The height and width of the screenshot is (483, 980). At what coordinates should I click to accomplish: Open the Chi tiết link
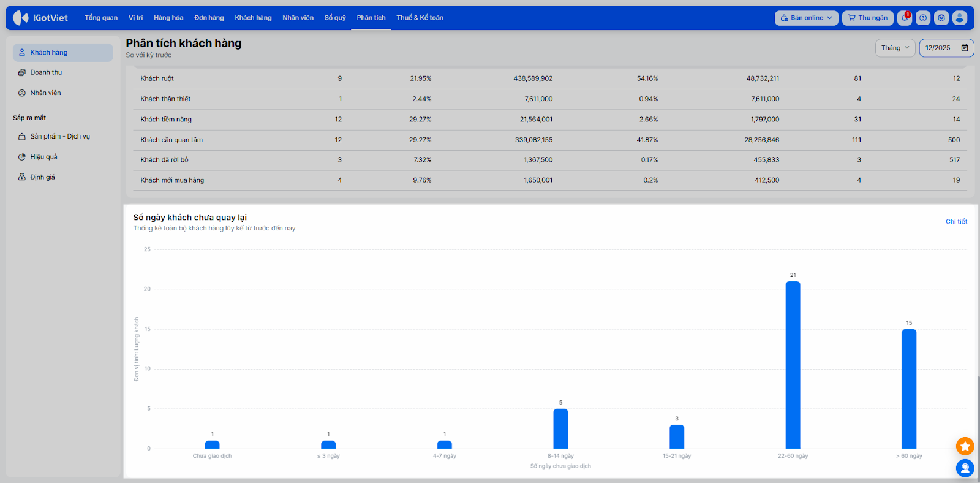click(x=956, y=222)
